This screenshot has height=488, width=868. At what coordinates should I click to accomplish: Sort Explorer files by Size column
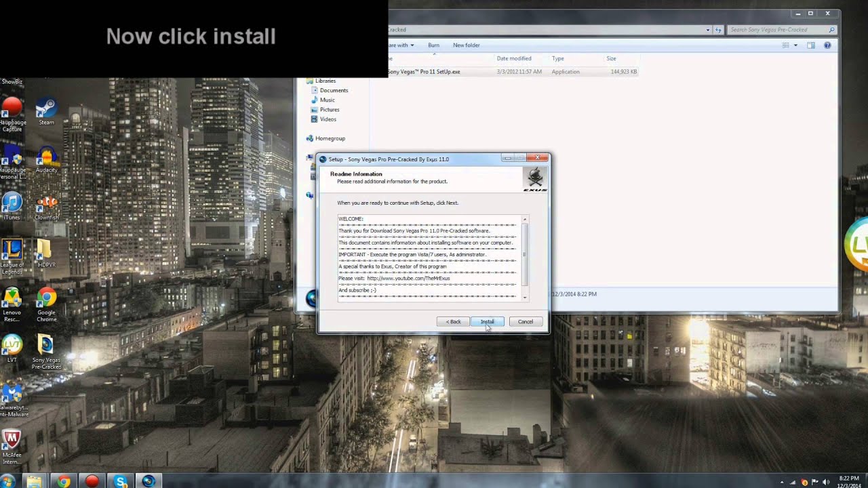tap(611, 58)
